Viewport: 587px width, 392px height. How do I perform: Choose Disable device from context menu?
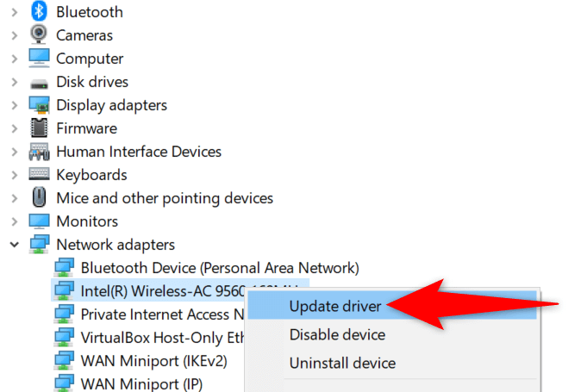tap(337, 334)
